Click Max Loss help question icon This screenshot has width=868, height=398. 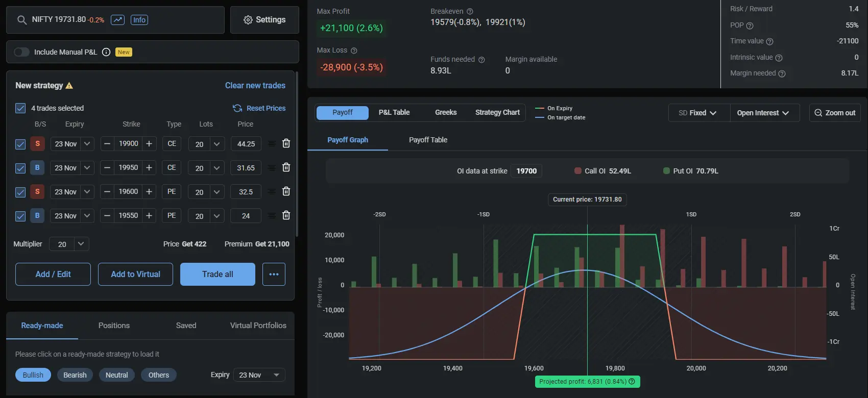tap(354, 51)
